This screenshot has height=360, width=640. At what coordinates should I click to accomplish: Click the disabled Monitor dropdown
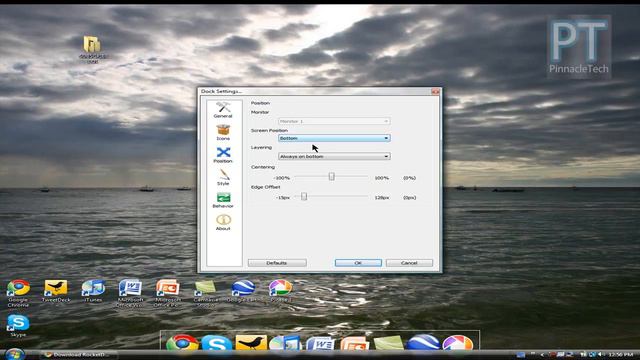[334, 121]
